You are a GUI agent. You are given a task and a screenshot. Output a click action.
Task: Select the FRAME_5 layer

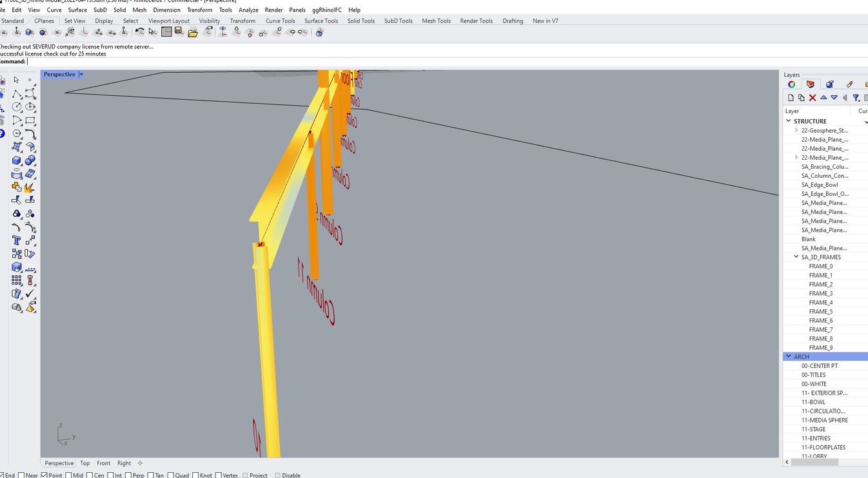click(x=820, y=311)
